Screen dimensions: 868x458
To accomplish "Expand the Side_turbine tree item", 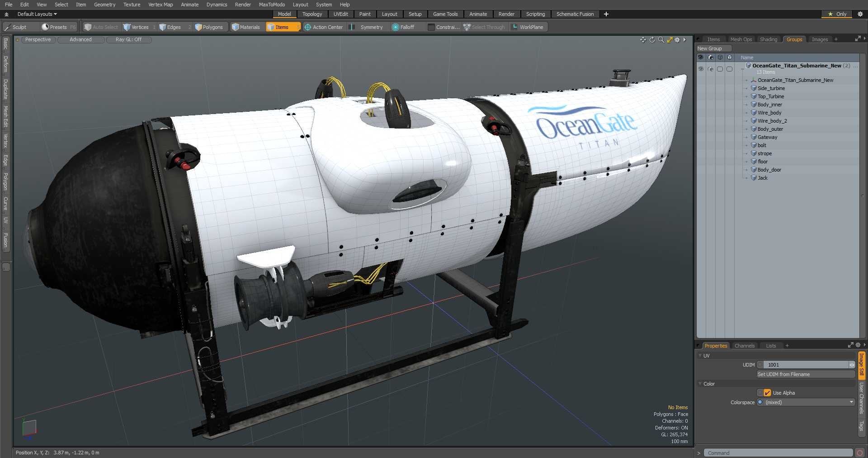I will 746,88.
